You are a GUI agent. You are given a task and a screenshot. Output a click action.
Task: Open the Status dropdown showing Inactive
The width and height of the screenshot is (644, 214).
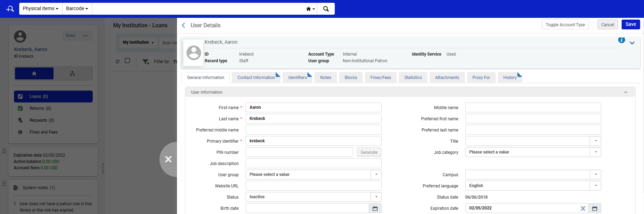(x=376, y=197)
